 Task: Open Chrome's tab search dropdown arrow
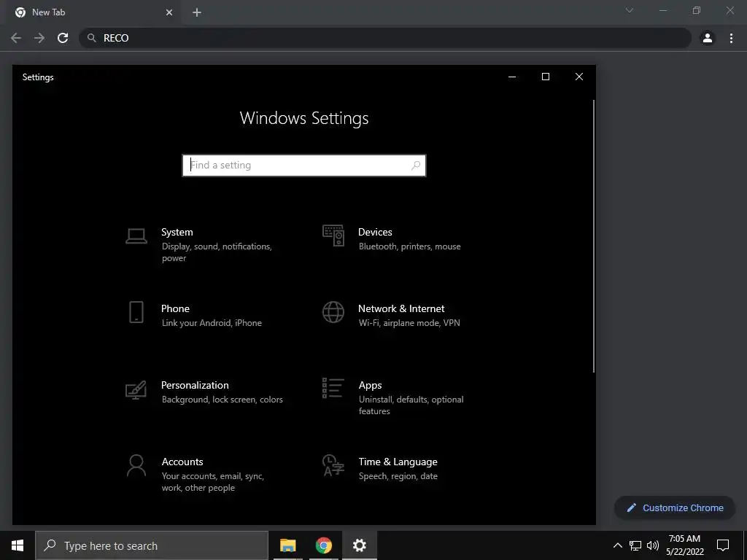pos(630,10)
